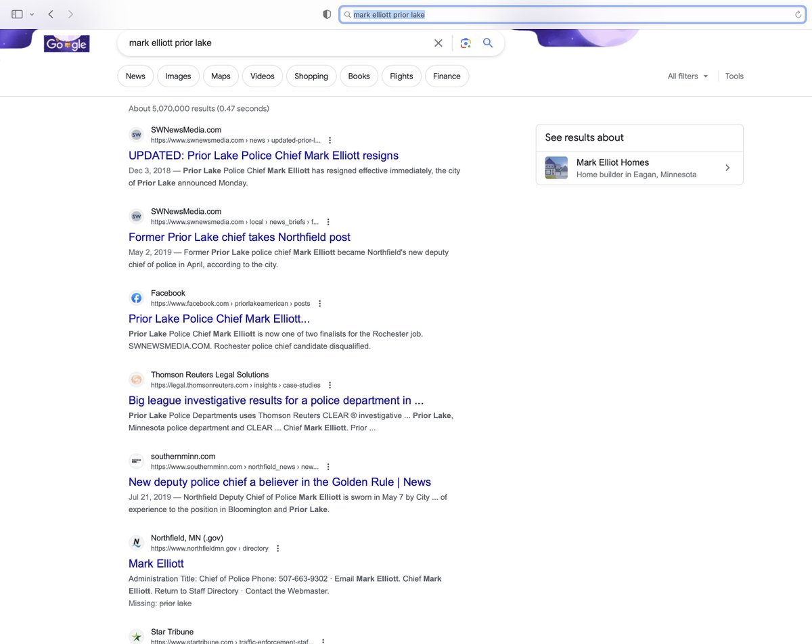Open Mark Elliot Homes results card
812x644 pixels.
coord(639,168)
